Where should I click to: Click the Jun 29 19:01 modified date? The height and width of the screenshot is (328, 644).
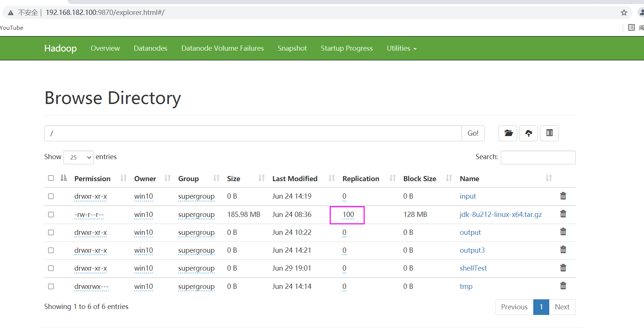pos(292,268)
